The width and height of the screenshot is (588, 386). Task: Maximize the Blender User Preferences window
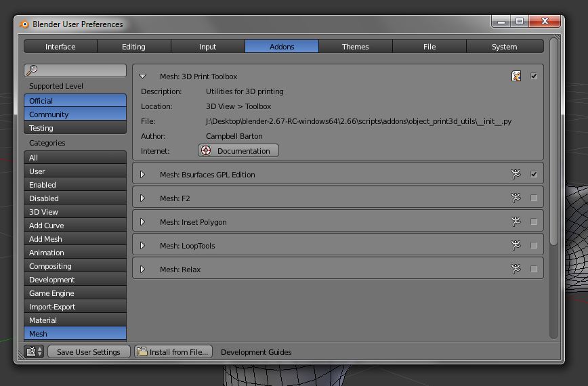(520, 22)
